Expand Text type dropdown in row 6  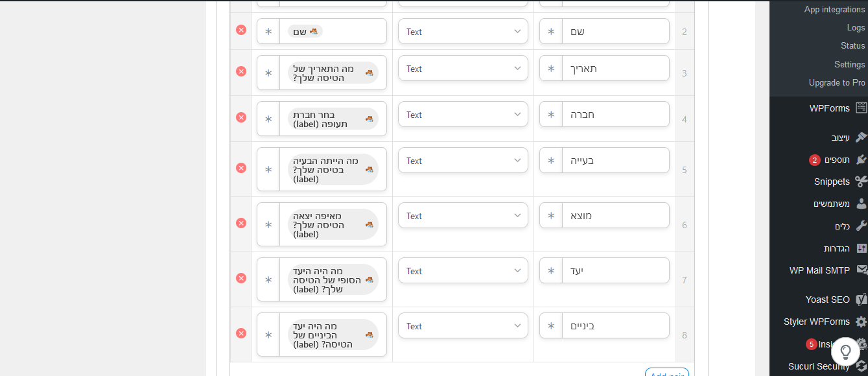[463, 215]
